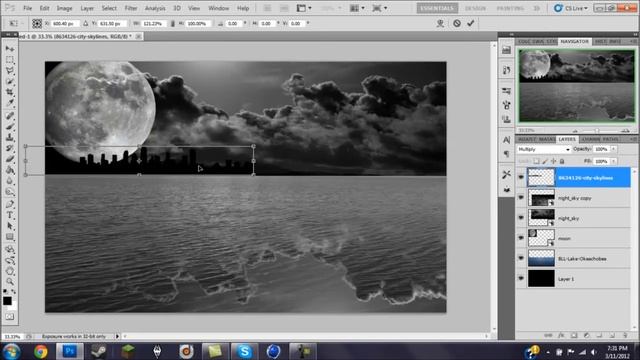This screenshot has height=360, width=640.
Task: Select the Path Selection tool
Action: (x=10, y=226)
